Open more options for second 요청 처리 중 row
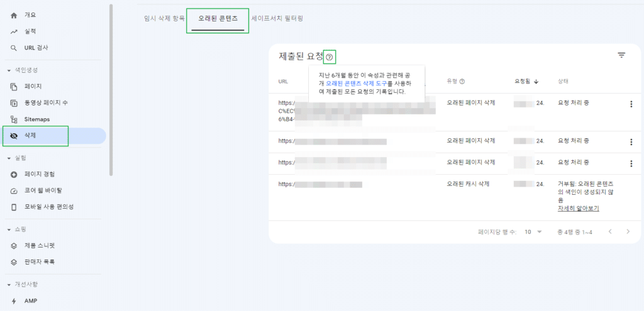The image size is (644, 311). (x=631, y=142)
